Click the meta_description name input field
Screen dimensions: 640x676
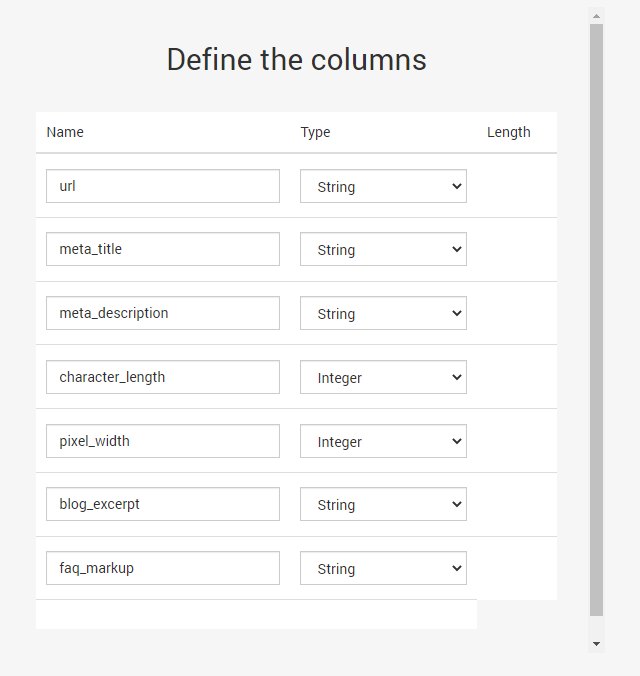163,313
